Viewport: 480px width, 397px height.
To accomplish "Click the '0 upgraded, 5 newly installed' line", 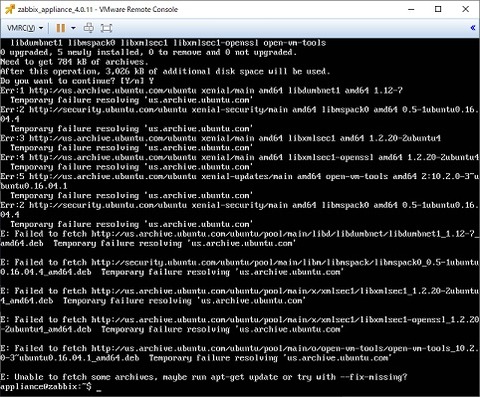I will [148, 52].
